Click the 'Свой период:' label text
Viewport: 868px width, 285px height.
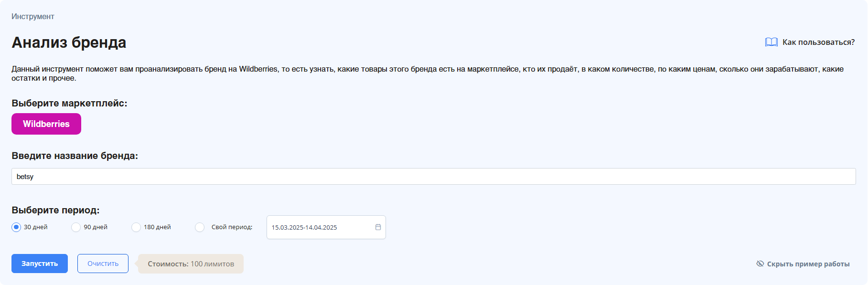pos(232,227)
